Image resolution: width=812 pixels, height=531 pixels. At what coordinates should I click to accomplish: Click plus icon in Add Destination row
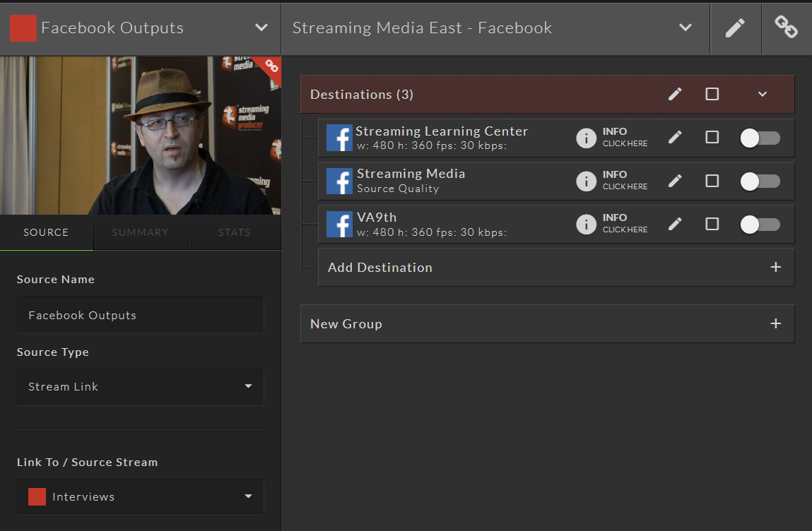[x=776, y=267]
